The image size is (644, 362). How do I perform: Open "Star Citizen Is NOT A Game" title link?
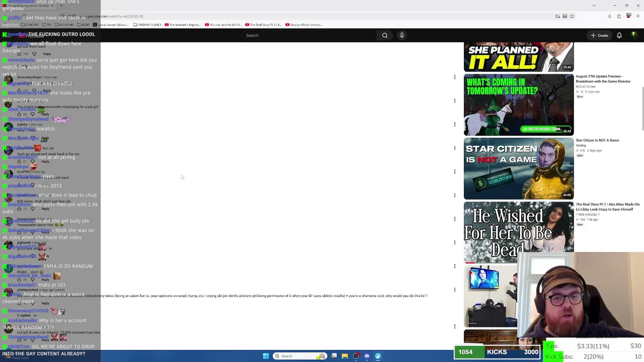[597, 140]
